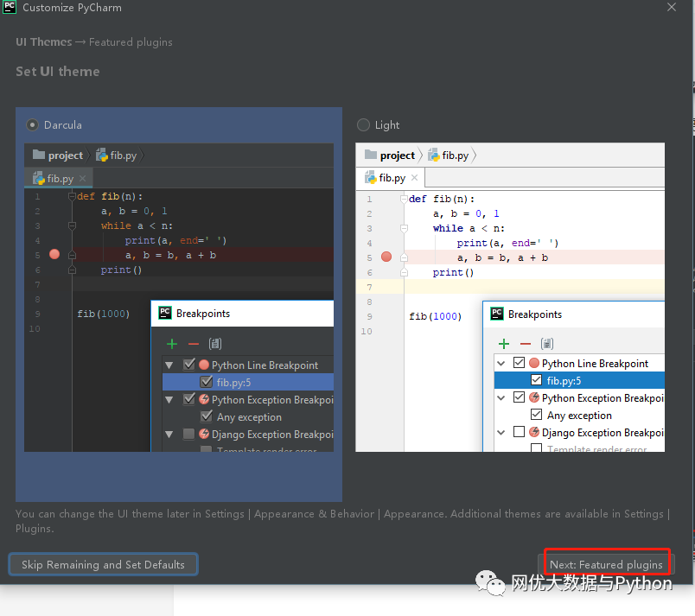Click Python Line Breakpoint red icon in Darcula
The width and height of the screenshot is (695, 616).
(x=204, y=365)
